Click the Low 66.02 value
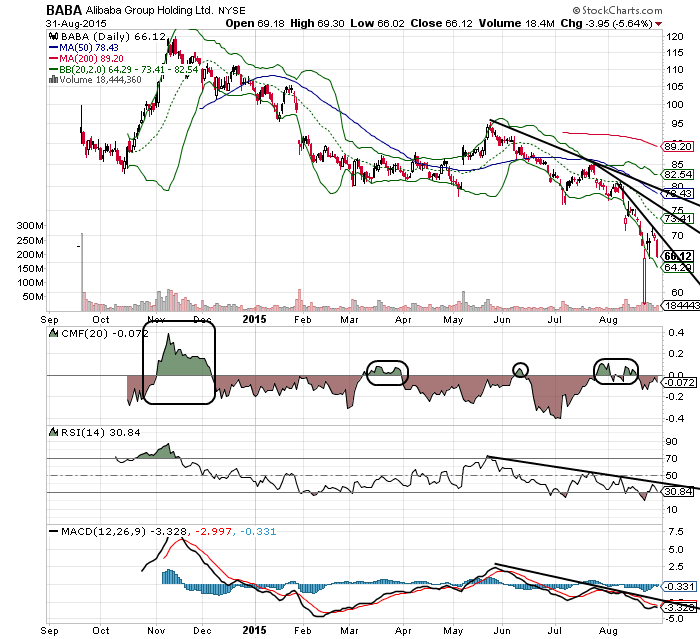700x639 pixels. (377, 23)
